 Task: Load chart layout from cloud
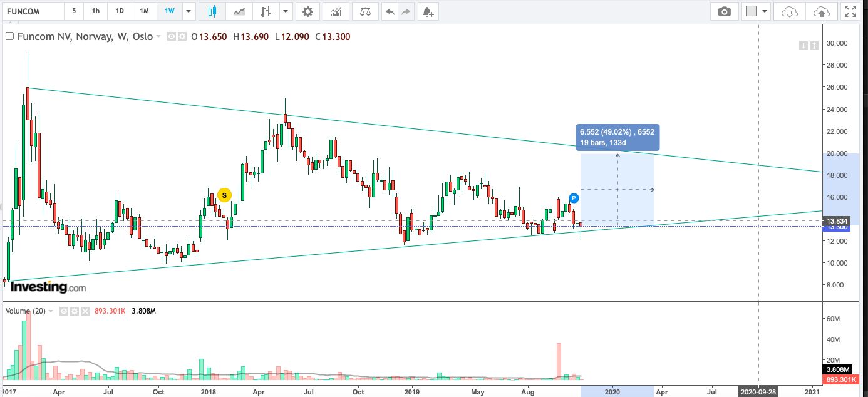[x=790, y=11]
